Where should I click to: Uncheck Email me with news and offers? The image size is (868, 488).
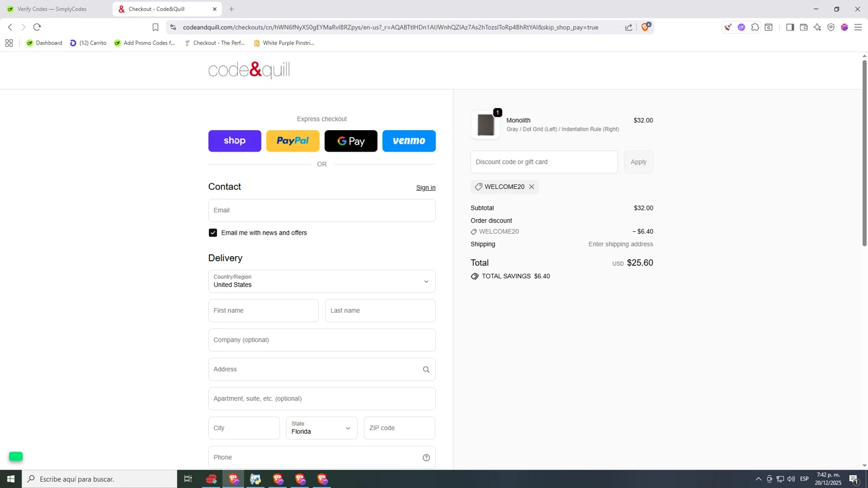213,232
